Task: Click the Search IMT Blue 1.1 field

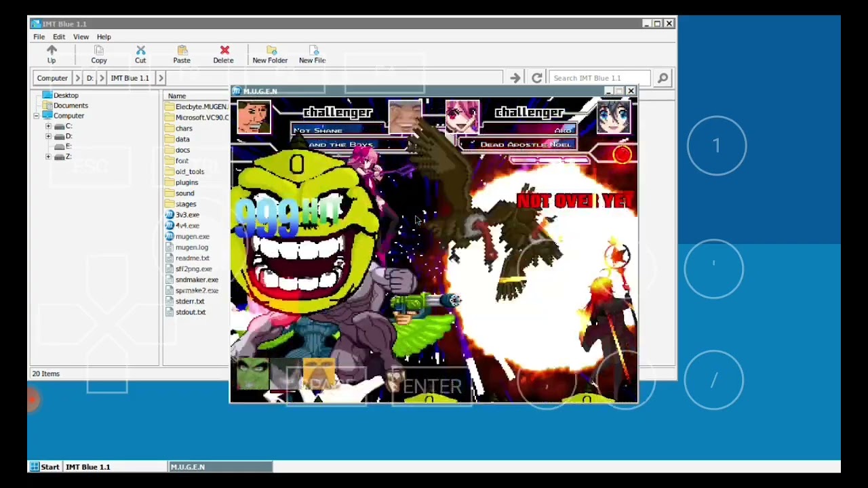Action: (601, 78)
